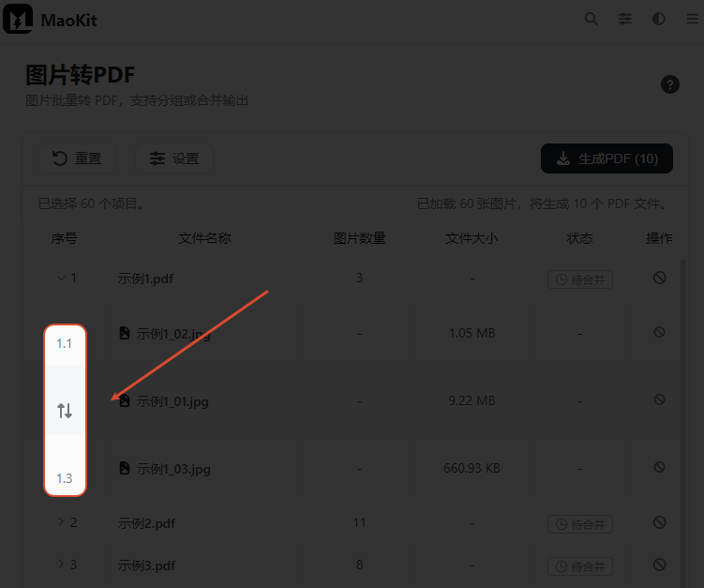The image size is (704, 588).
Task: Expand row 3 示例3.pdf group
Action: point(61,564)
